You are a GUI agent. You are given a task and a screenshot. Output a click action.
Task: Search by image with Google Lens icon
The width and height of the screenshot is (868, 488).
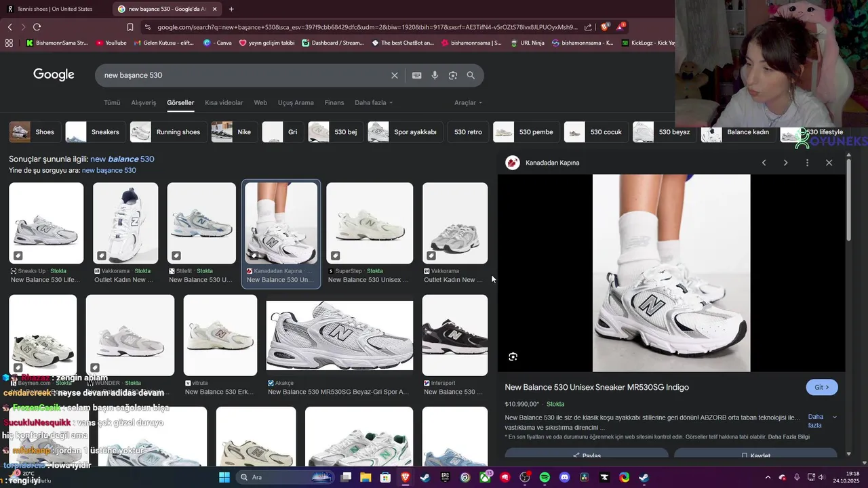click(453, 75)
